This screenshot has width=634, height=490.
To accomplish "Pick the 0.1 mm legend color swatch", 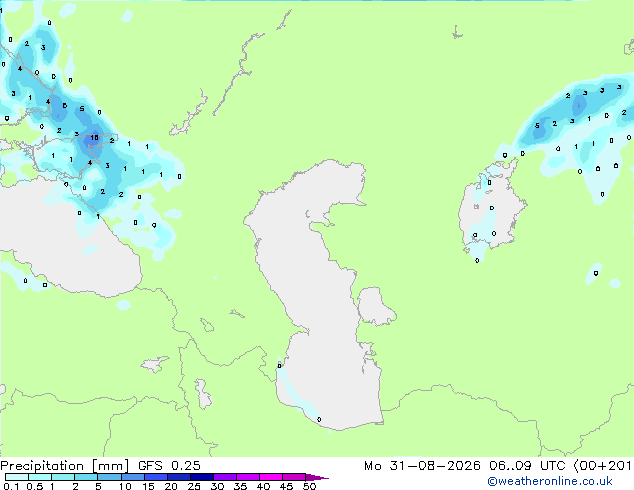I will coord(17,477).
